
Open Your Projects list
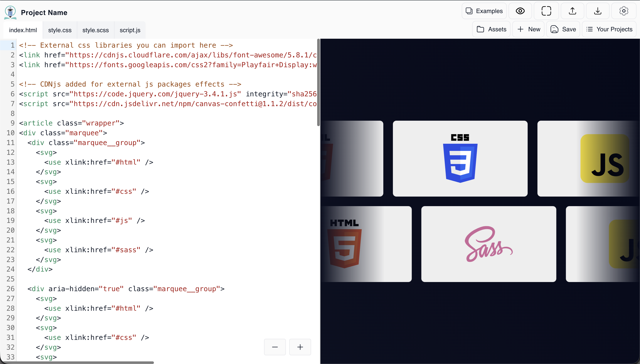click(609, 29)
